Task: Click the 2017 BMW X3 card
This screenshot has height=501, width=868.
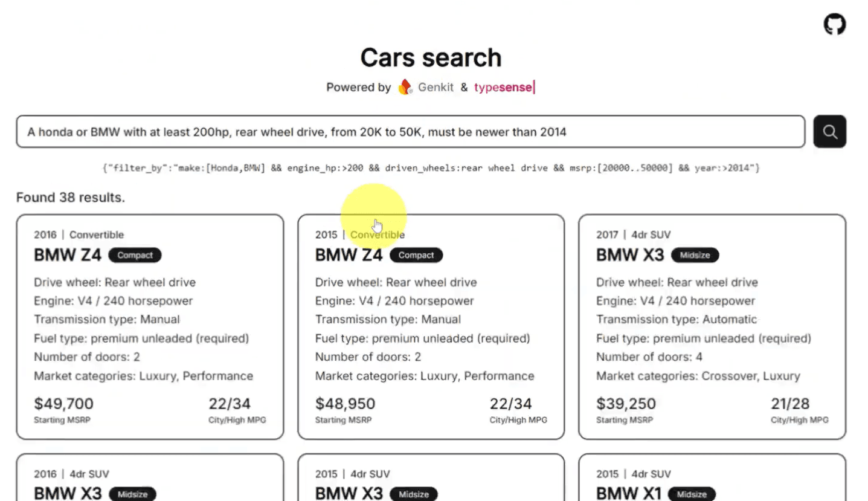Action: pos(712,326)
